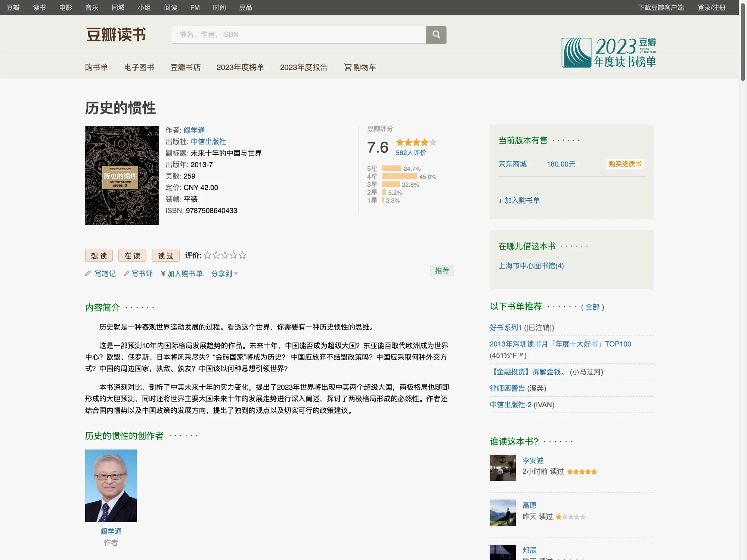The height and width of the screenshot is (560, 747).
Task: Open 小组 in top navigation
Action: click(x=144, y=7)
